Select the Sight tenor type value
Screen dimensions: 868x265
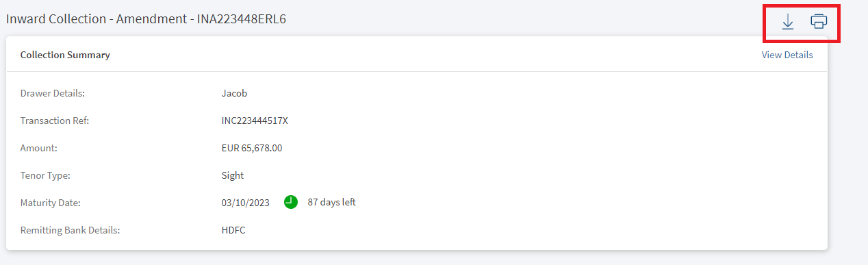click(x=233, y=175)
